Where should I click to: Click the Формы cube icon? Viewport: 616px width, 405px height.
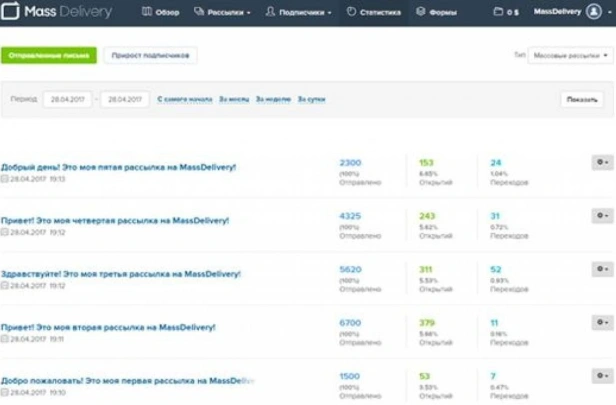pyautogui.click(x=421, y=12)
